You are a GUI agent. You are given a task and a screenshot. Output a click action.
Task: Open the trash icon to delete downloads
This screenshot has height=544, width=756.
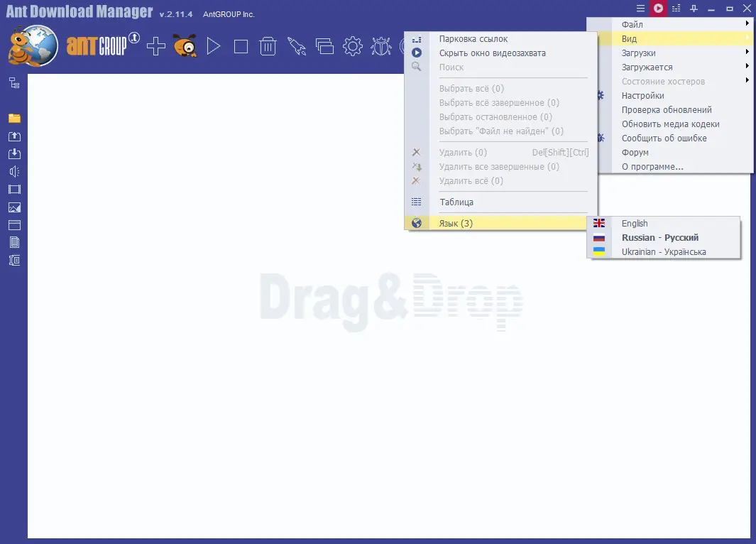click(268, 45)
